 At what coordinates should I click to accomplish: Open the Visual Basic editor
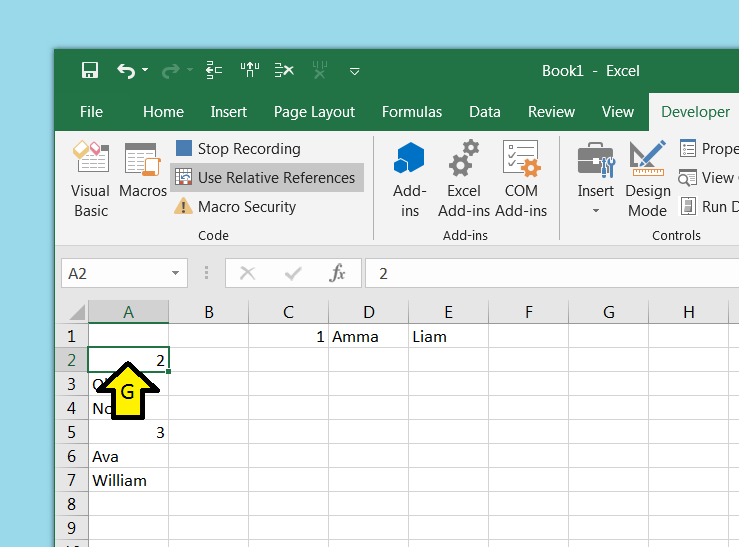click(x=91, y=178)
